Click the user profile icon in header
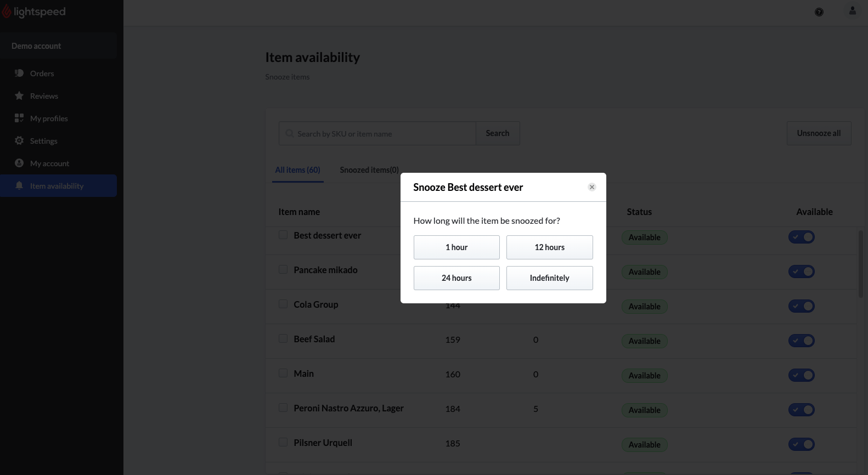Screen dimensions: 868x475 [852, 11]
